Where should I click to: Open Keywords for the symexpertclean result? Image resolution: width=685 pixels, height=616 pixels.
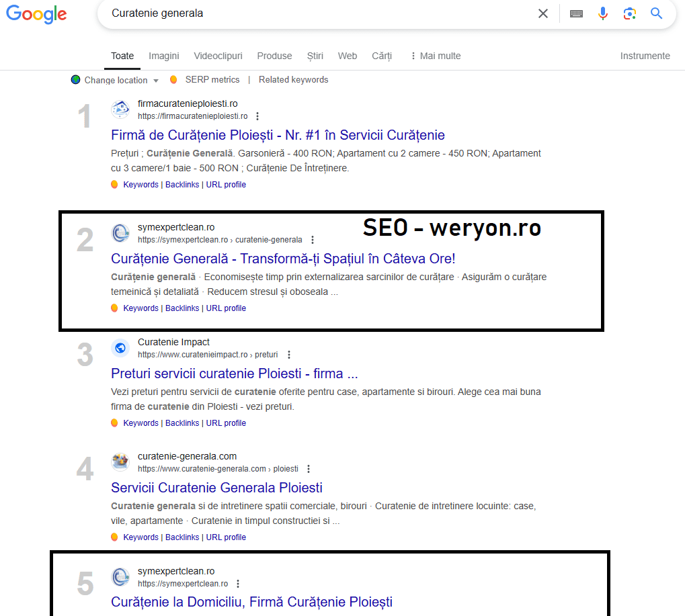tap(140, 308)
